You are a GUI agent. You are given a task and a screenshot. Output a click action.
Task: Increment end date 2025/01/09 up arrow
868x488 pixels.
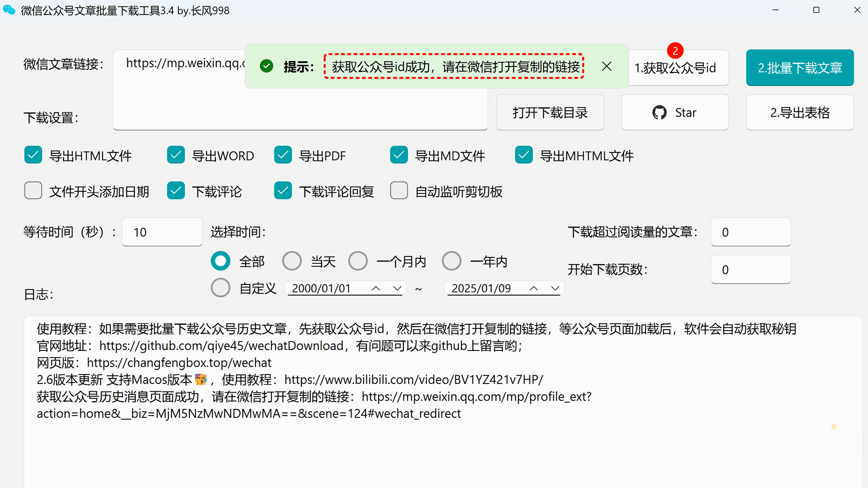tap(534, 289)
